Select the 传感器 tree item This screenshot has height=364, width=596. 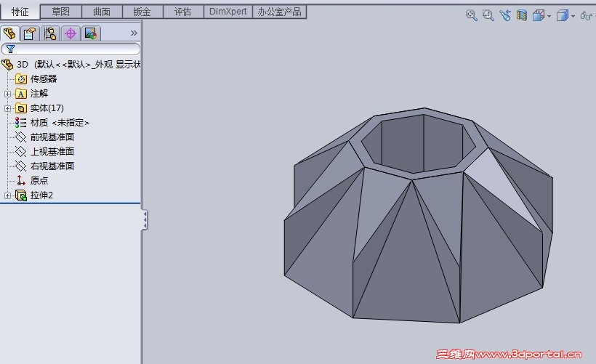pos(44,79)
